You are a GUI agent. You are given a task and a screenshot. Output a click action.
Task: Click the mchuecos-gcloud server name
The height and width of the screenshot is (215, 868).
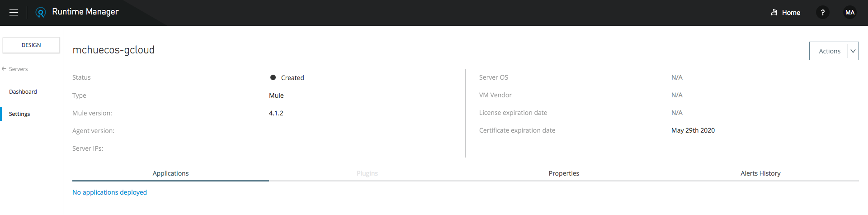[x=113, y=50]
